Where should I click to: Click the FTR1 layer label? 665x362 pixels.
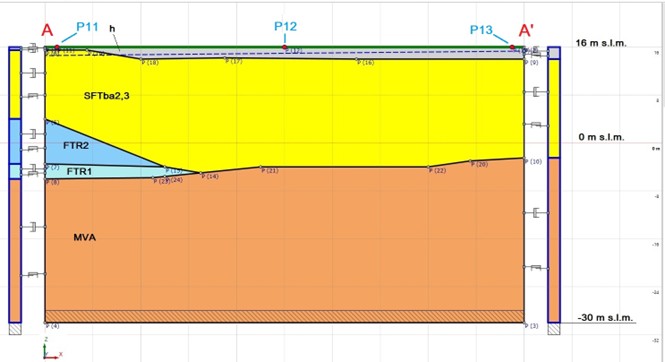(x=79, y=171)
